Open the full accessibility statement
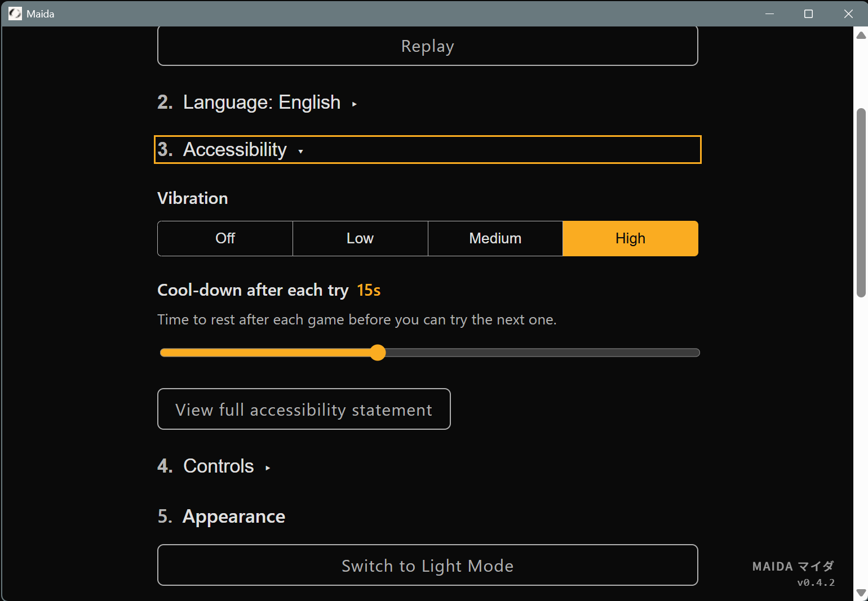The image size is (868, 601). [304, 409]
